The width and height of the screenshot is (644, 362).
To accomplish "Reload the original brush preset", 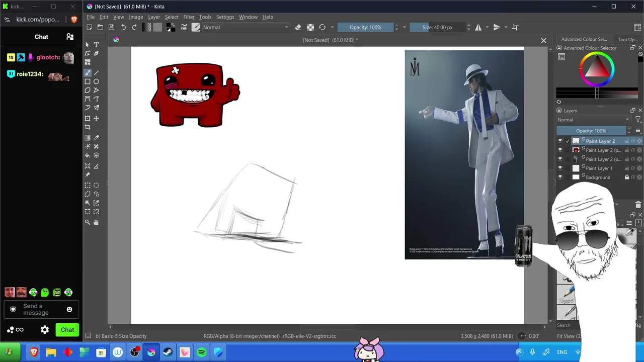I will (323, 27).
